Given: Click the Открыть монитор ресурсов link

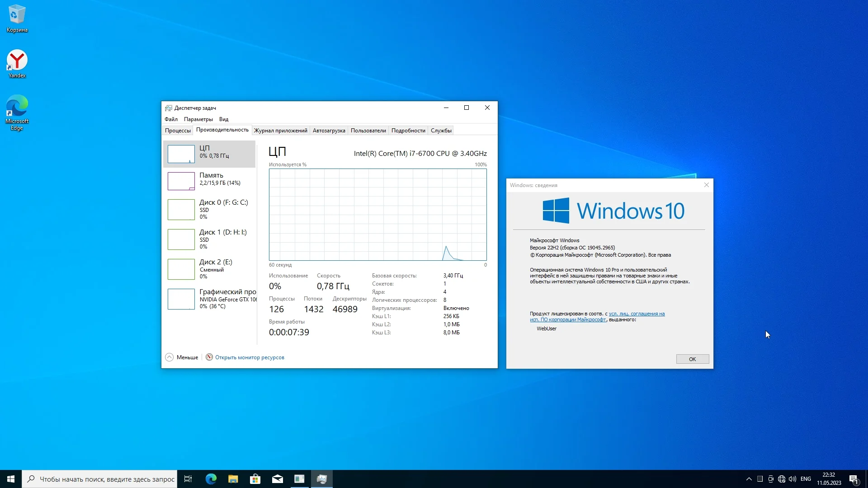Looking at the screenshot, I should tap(250, 357).
